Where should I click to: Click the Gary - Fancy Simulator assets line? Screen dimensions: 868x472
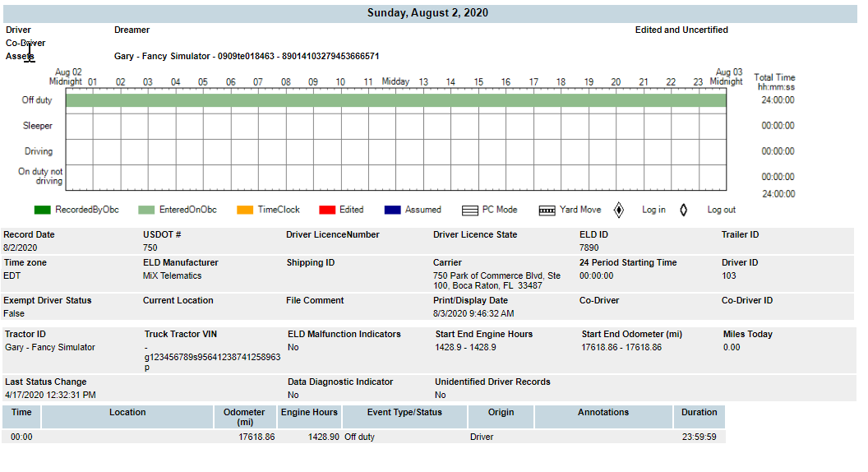[247, 56]
